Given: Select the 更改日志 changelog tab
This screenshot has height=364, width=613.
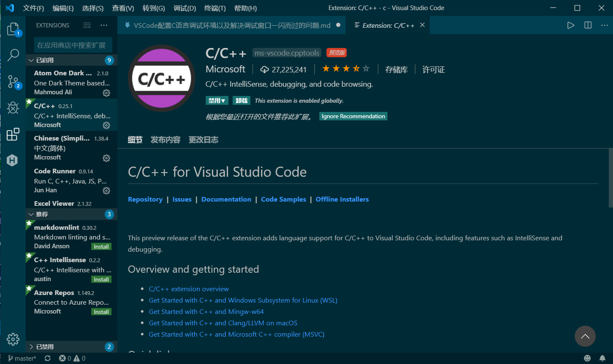Looking at the screenshot, I should pos(203,140).
